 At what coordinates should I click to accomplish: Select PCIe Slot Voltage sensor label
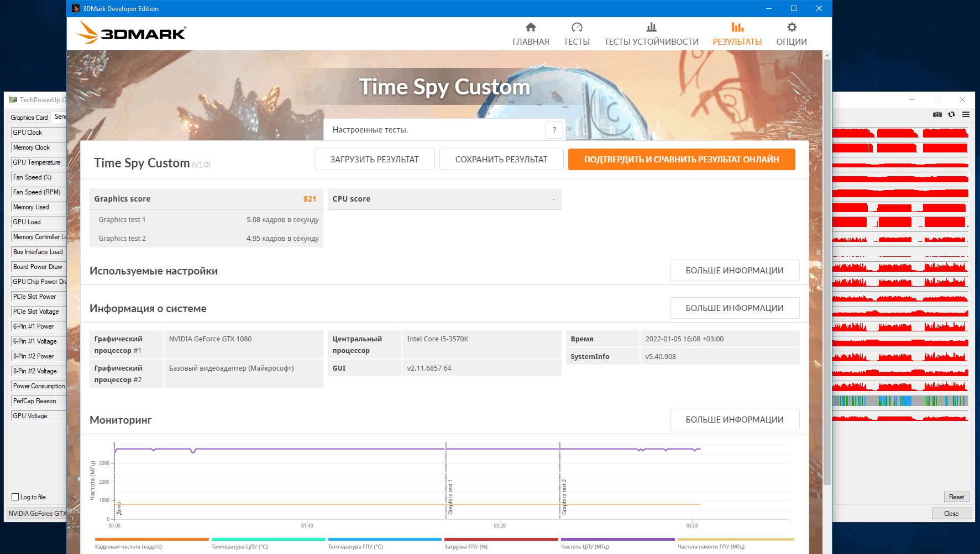coord(36,312)
